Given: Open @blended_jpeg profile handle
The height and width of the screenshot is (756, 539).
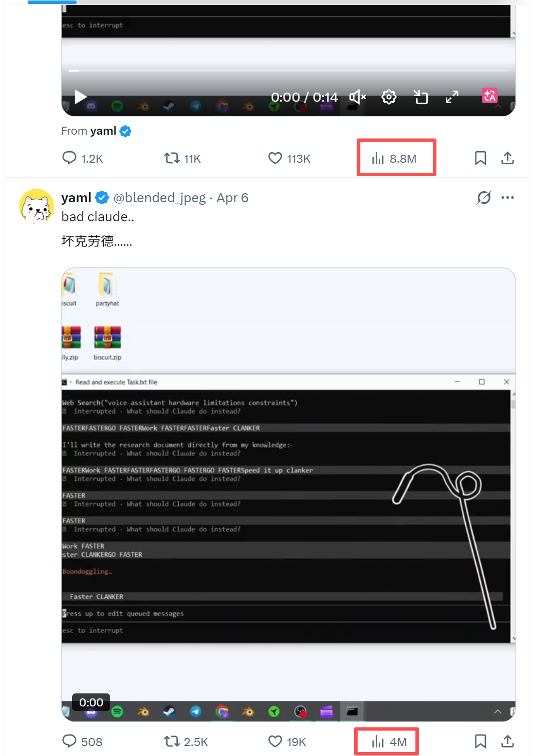Looking at the screenshot, I should tap(160, 198).
